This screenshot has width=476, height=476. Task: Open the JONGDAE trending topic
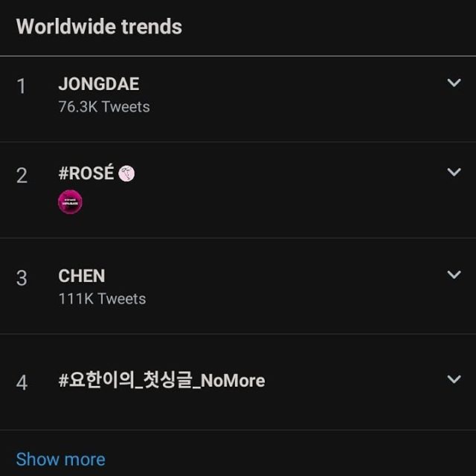98,85
